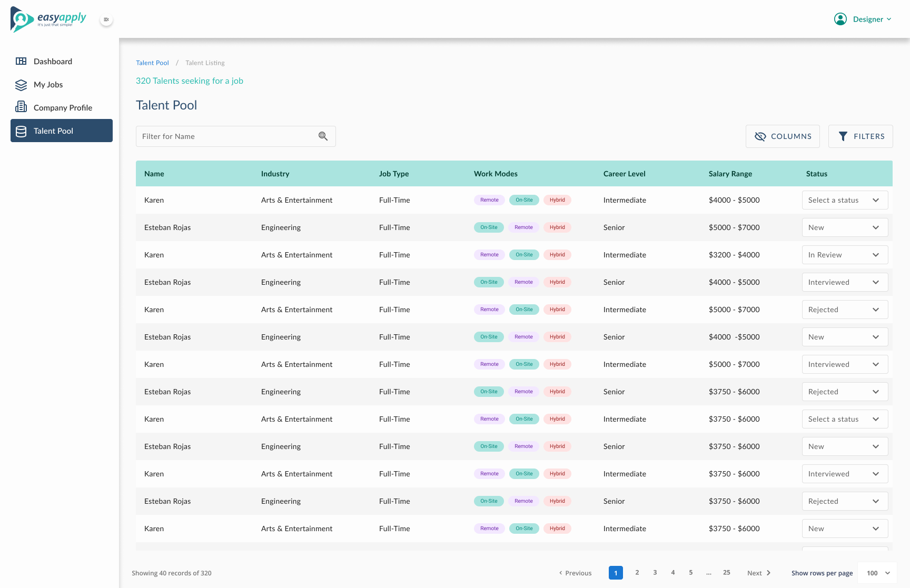Click the Hybrid tag in first row

coord(557,200)
